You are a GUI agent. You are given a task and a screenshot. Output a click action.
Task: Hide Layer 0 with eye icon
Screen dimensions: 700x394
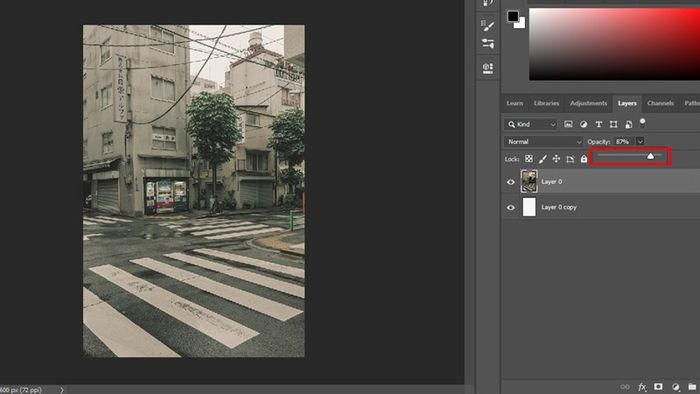(x=511, y=182)
